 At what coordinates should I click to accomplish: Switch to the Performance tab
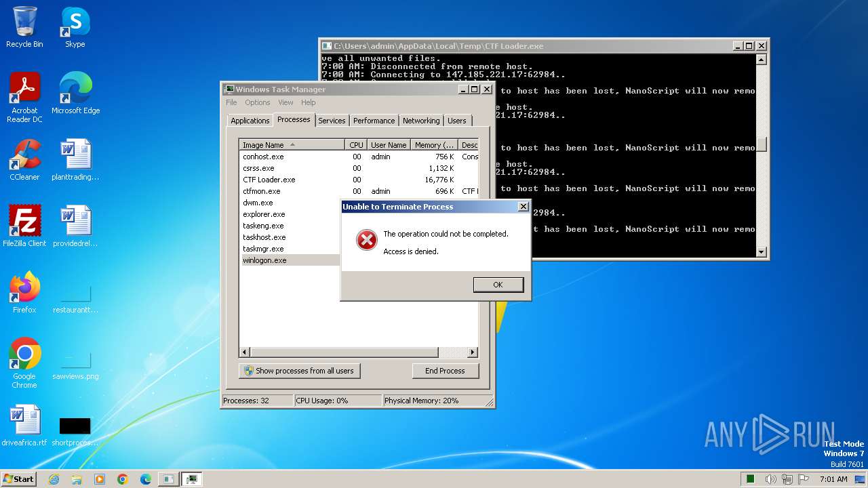(374, 121)
